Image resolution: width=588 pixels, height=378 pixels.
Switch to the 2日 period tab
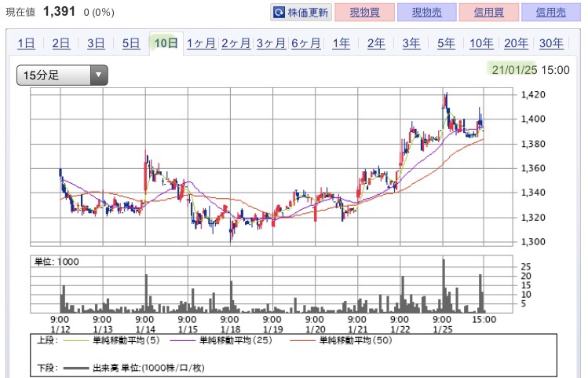(x=60, y=43)
